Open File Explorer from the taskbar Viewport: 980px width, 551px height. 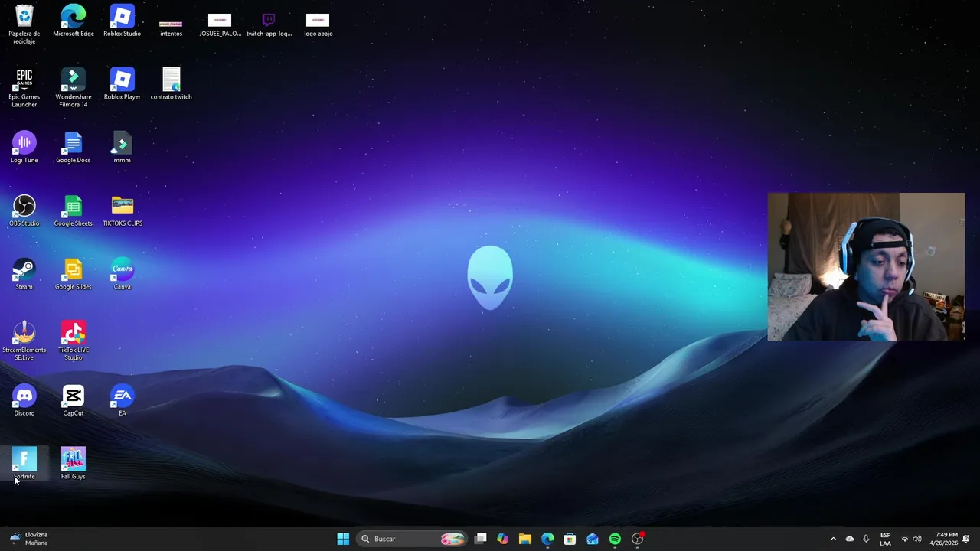[x=524, y=539]
